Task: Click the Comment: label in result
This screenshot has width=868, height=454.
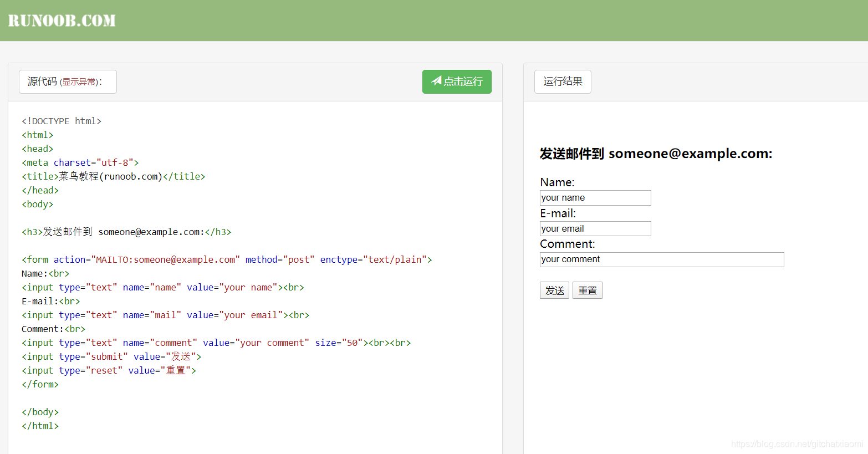Action: point(568,244)
